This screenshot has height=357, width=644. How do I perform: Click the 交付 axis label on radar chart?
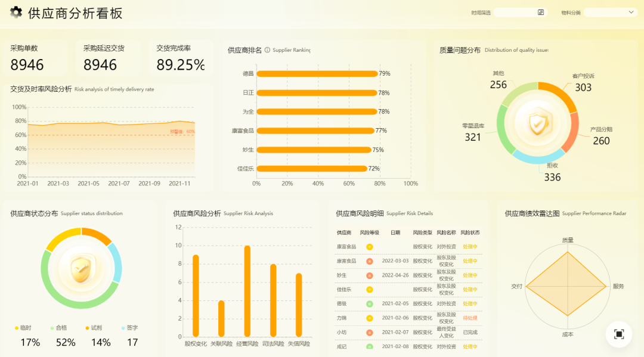pyautogui.click(x=516, y=287)
